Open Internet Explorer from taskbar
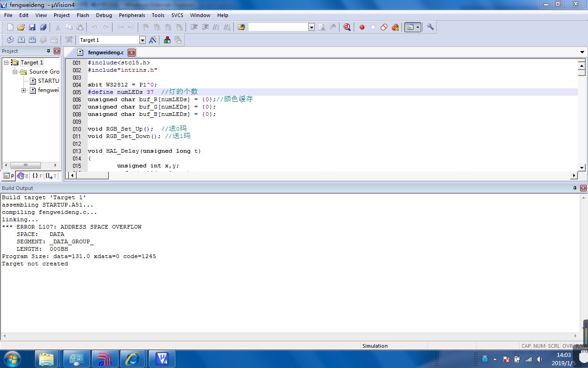 (133, 359)
